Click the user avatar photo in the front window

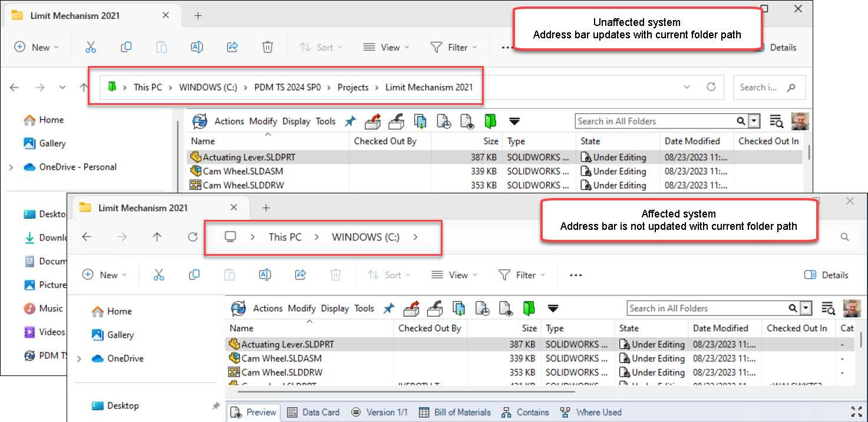(852, 308)
